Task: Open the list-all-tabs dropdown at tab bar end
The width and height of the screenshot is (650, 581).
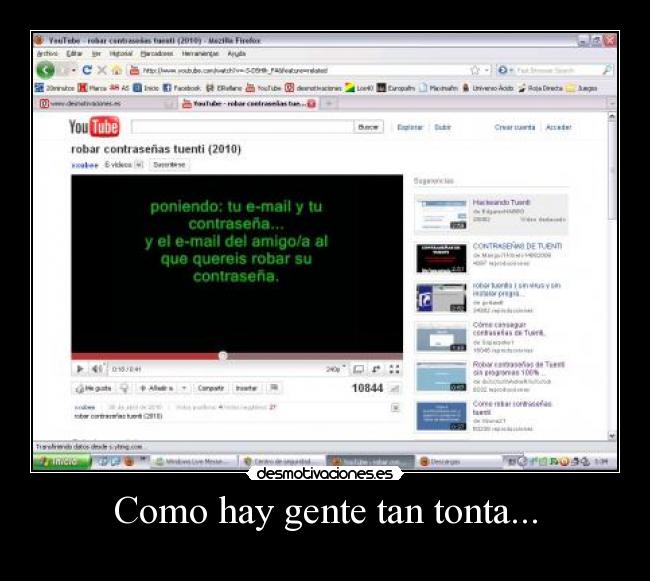Action: click(x=611, y=103)
